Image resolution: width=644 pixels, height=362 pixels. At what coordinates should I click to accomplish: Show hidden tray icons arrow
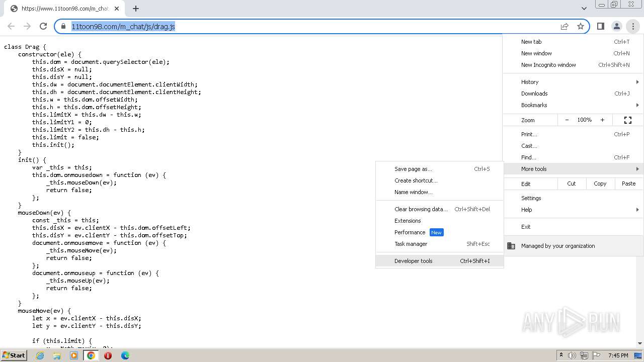click(x=561, y=355)
